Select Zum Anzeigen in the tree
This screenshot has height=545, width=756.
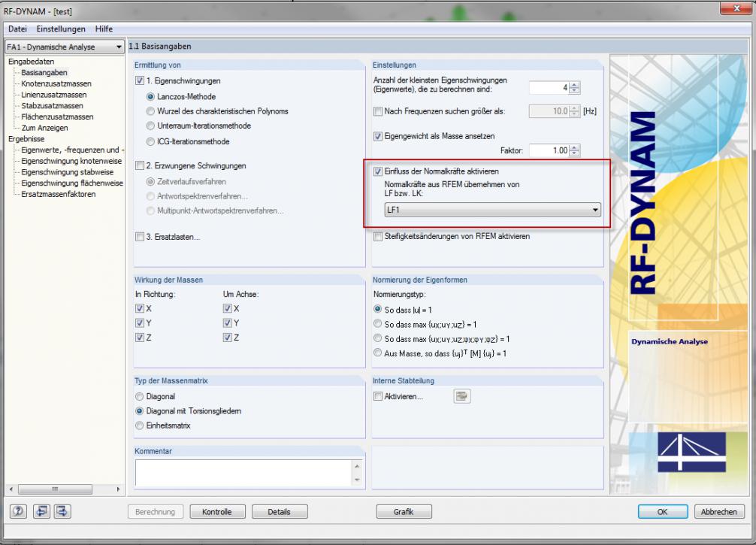(44, 128)
